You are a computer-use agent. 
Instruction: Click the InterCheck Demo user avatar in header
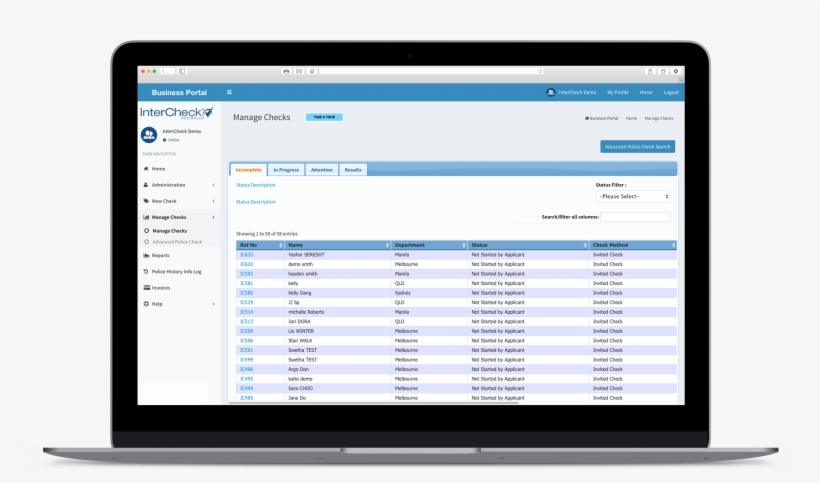click(x=550, y=92)
